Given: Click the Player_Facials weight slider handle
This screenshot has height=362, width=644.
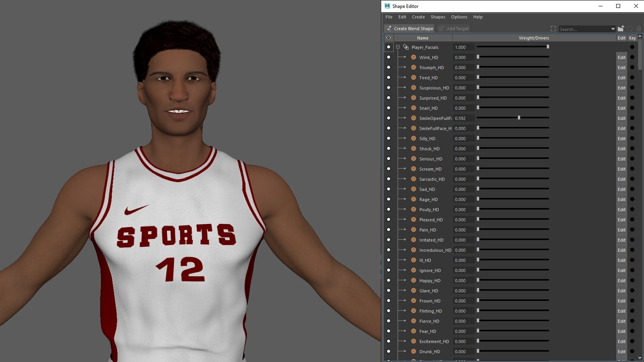Looking at the screenshot, I should point(548,47).
